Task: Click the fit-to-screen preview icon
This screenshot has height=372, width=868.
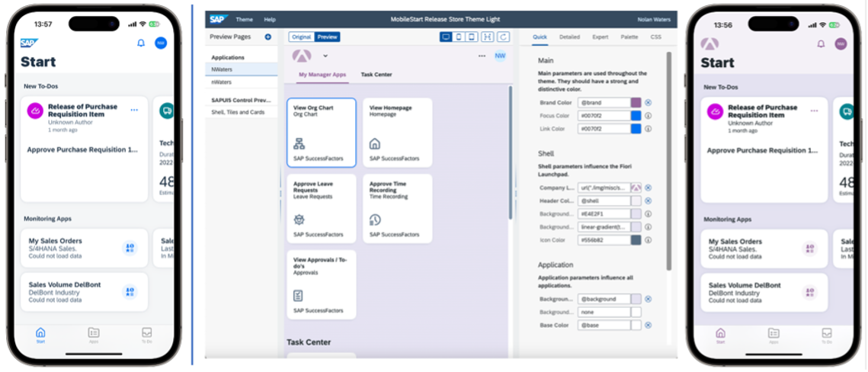Action: coord(488,37)
